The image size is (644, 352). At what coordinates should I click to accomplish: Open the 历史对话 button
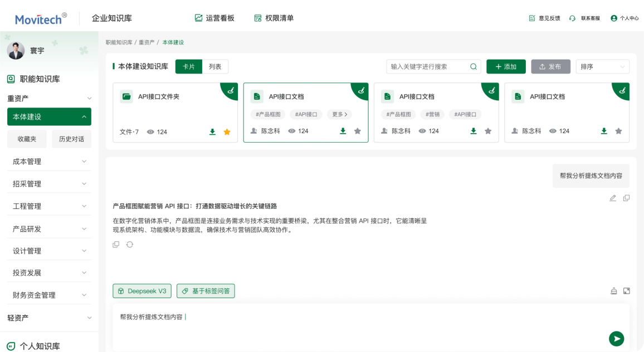71,139
